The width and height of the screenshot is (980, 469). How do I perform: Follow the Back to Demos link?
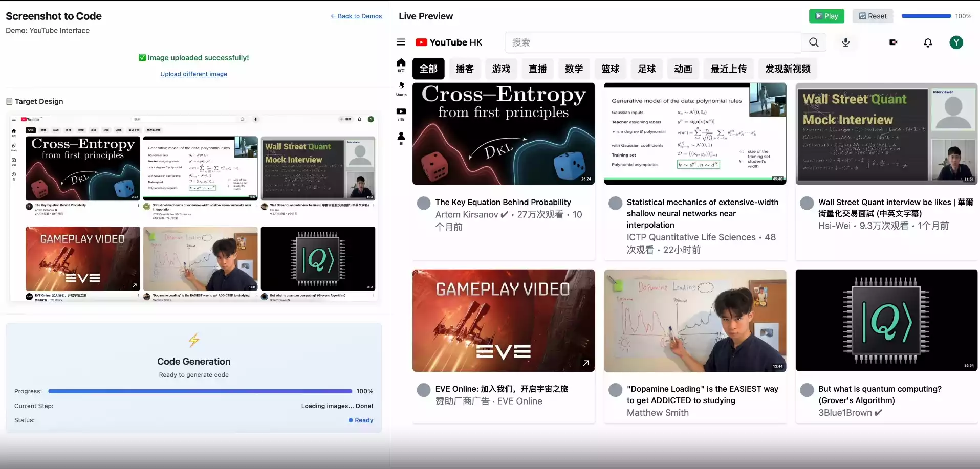[x=356, y=16]
